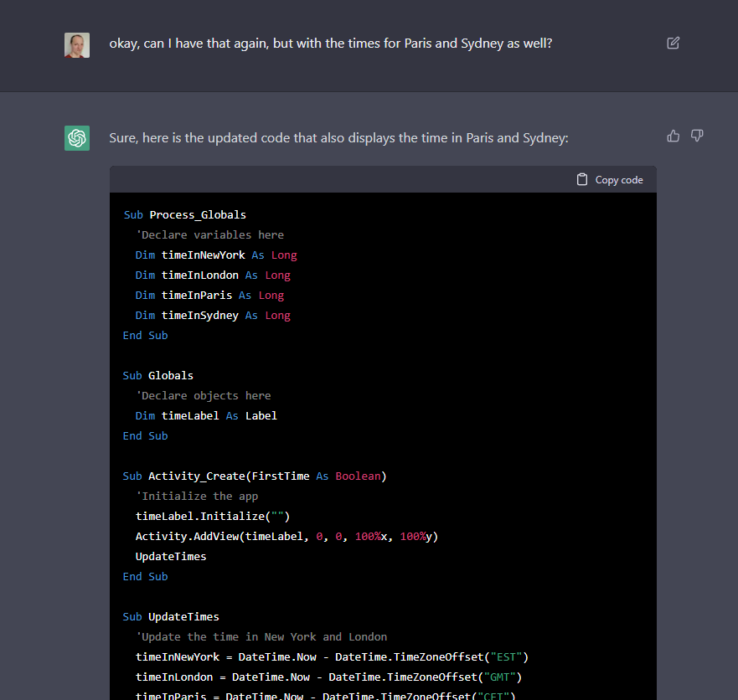738x700 pixels.
Task: Click the Sub Process_Globals line in the code
Action: pos(185,214)
